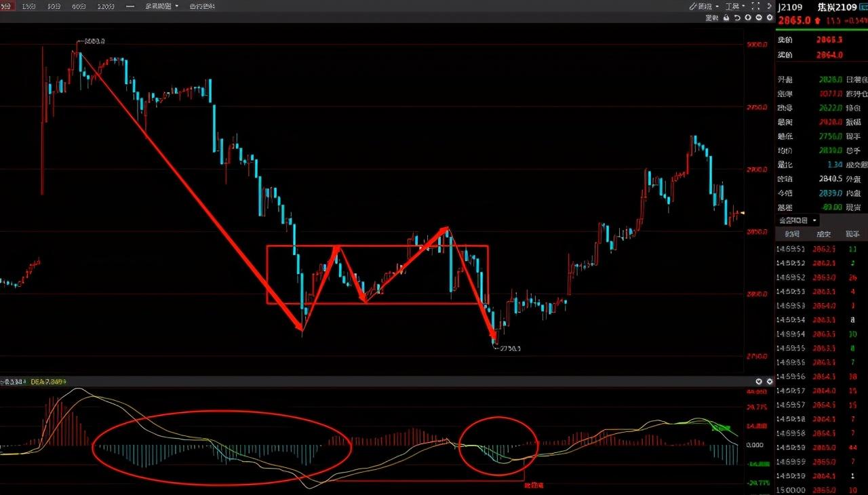Click the quote value 2840.5
Viewport: 868px width, 495px height.
(x=830, y=179)
